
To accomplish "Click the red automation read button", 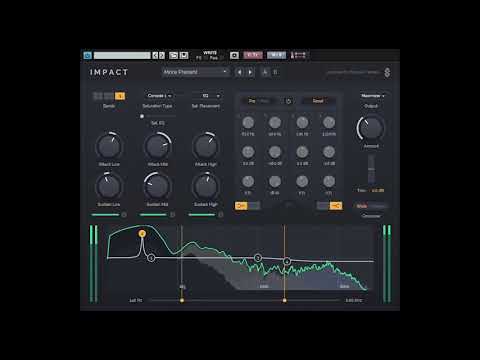I will click(253, 55).
